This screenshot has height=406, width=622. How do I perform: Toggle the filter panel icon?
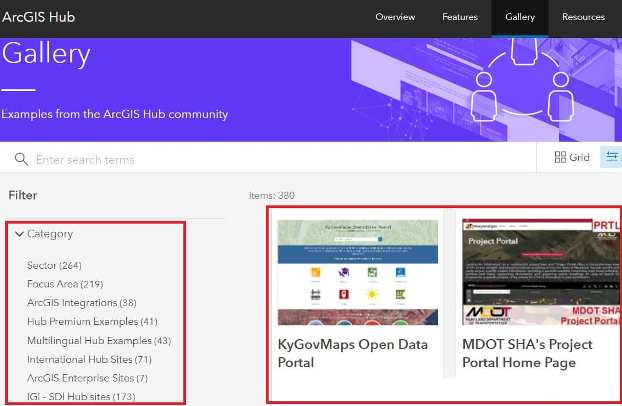611,157
